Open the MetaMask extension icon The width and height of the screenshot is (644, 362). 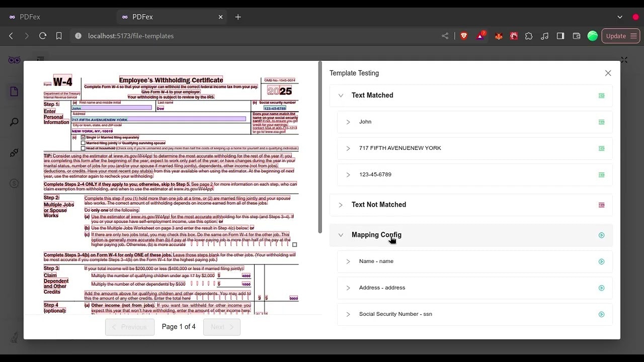[x=498, y=36]
